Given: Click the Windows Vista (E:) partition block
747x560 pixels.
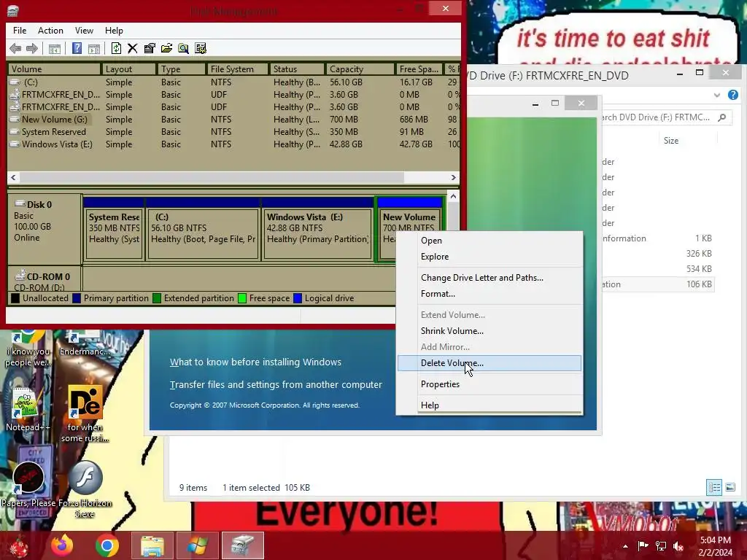Looking at the screenshot, I should click(318, 228).
